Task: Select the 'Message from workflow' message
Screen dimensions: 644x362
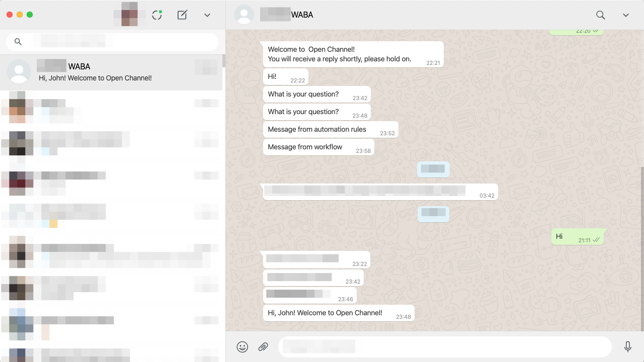Action: pyautogui.click(x=319, y=147)
